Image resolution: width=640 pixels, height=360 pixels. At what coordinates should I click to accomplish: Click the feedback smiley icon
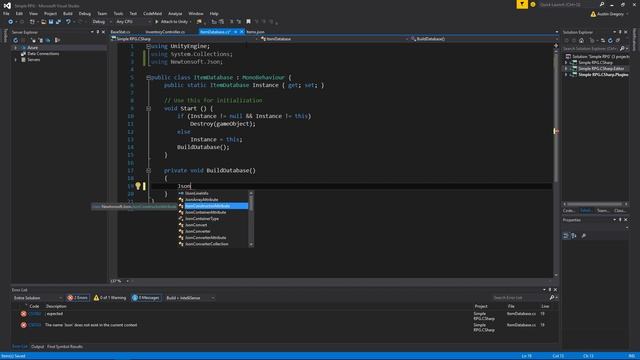click(533, 4)
